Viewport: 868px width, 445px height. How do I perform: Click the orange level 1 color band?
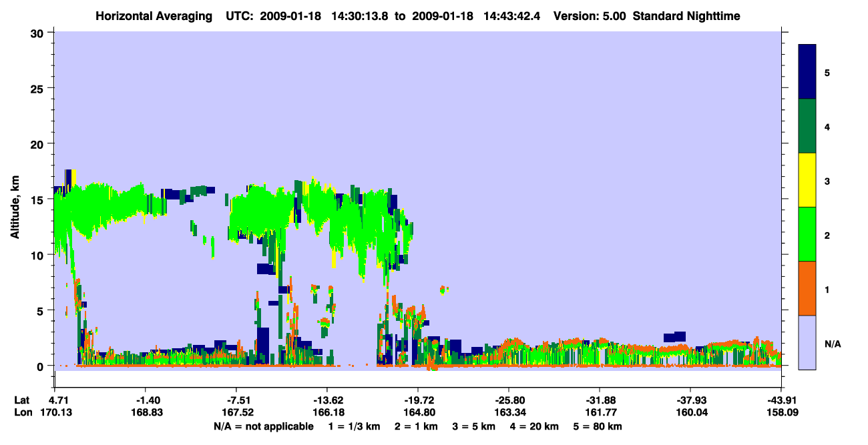click(x=807, y=288)
